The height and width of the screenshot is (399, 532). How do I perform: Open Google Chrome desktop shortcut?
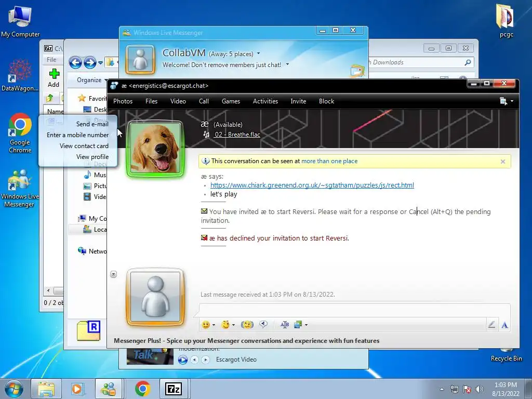coord(20,133)
